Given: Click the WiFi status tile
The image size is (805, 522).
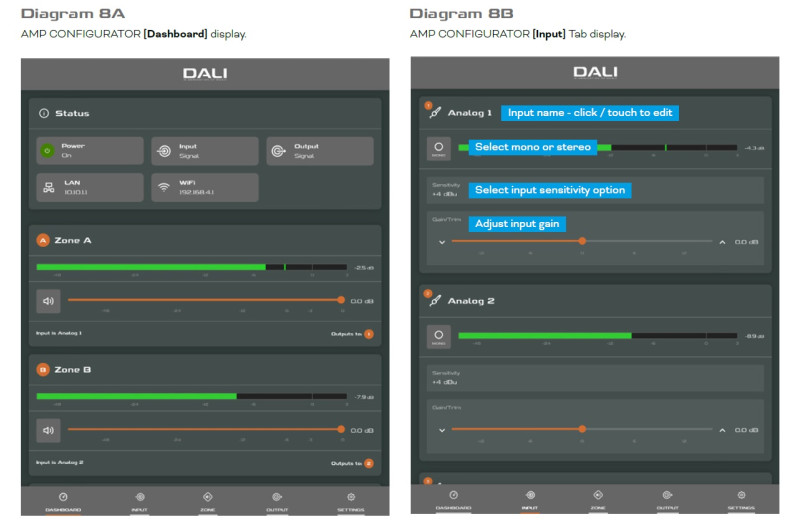Looking at the screenshot, I should pos(205,187).
